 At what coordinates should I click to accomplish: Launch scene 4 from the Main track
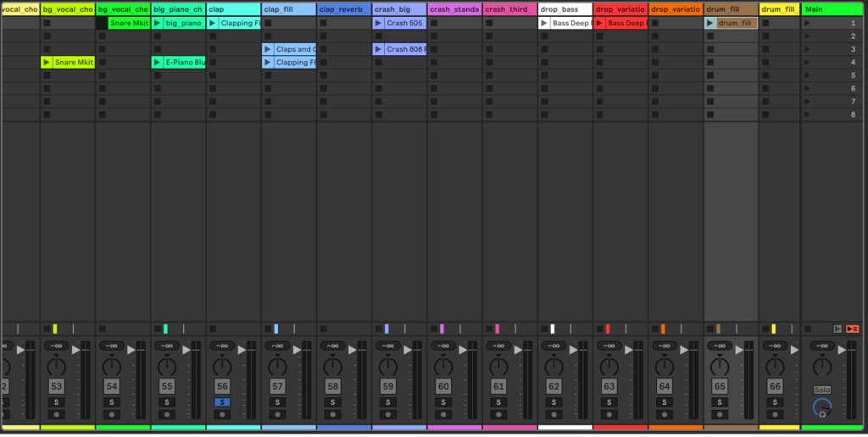point(807,63)
